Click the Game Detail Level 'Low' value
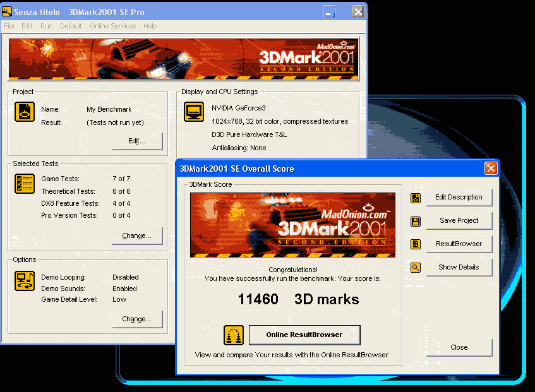This screenshot has width=535, height=392. (119, 299)
